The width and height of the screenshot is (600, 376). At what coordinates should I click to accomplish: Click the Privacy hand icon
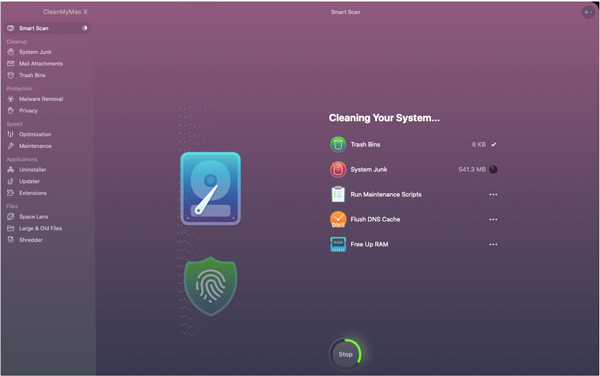point(11,111)
